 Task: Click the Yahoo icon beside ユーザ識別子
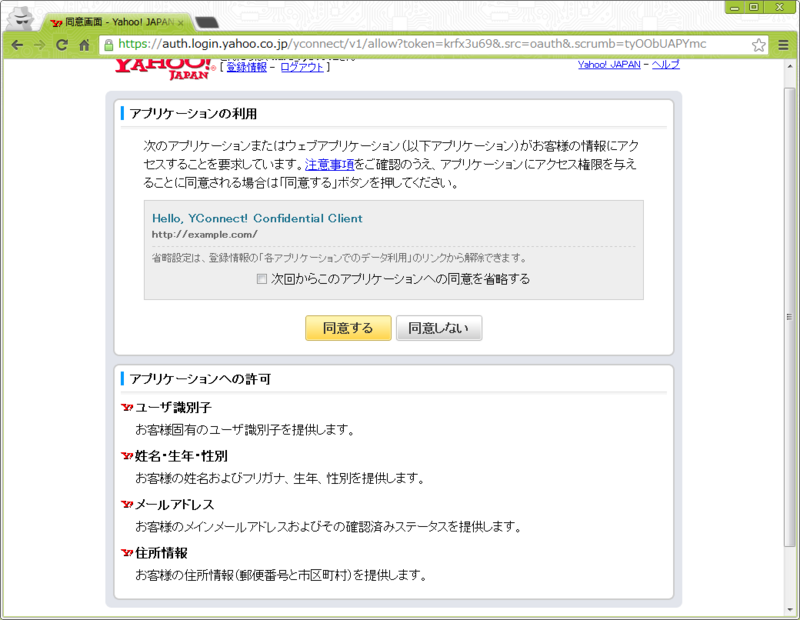[127, 407]
